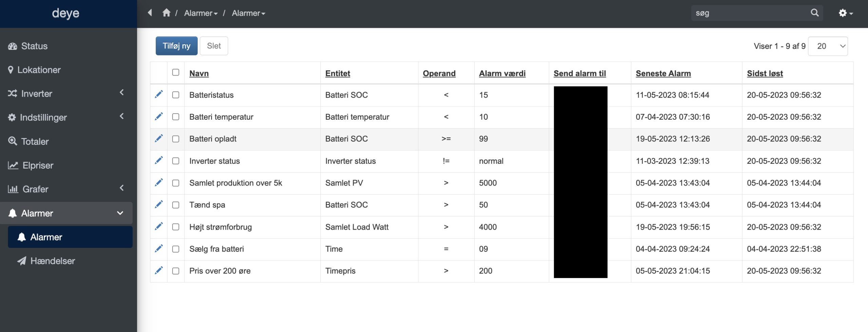Open the settings gear menu

(x=845, y=13)
